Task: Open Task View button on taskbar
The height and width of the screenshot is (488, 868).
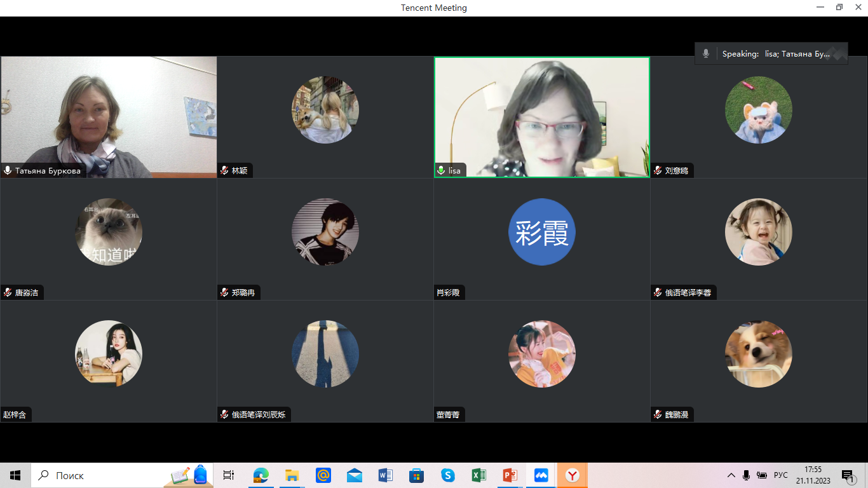Action: (229, 475)
